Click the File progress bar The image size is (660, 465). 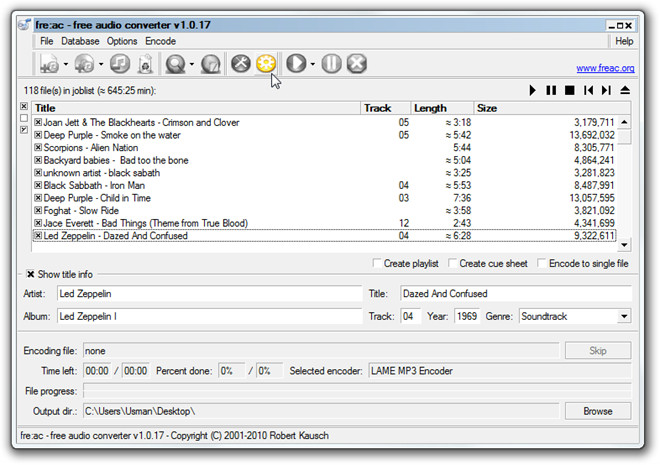(x=357, y=391)
